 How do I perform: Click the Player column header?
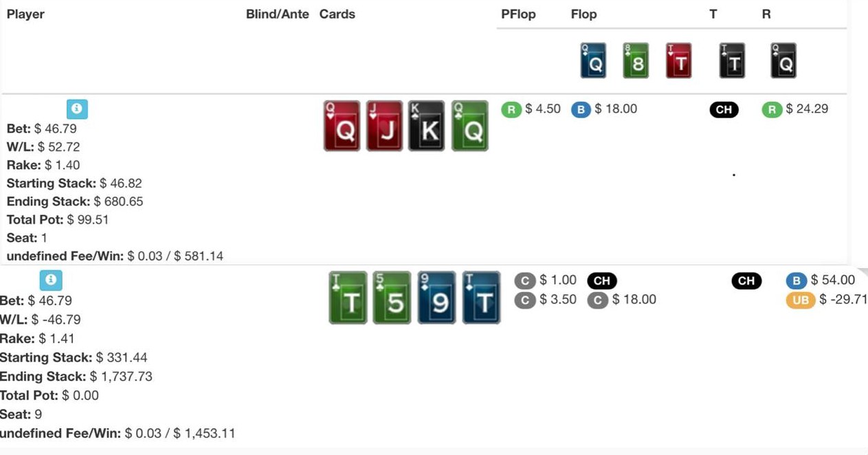point(25,14)
